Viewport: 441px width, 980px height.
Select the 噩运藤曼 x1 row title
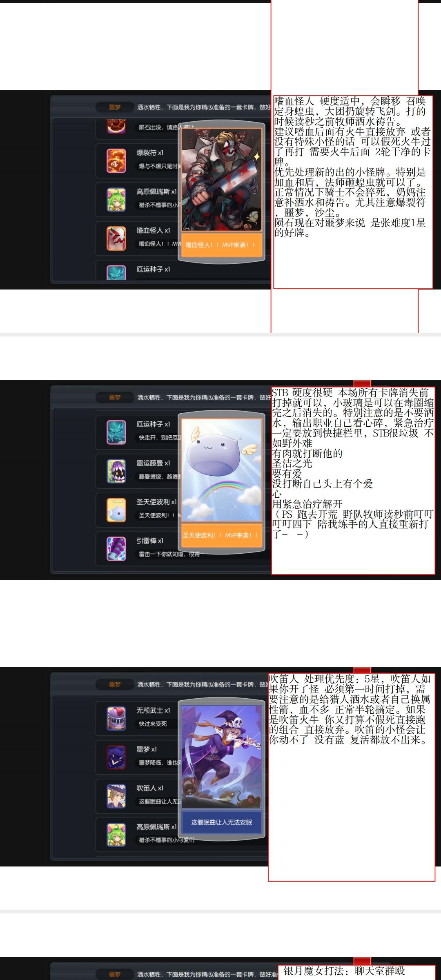point(153,463)
